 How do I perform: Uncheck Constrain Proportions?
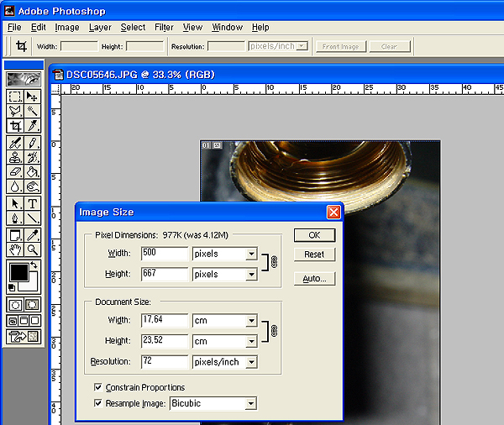(x=98, y=386)
